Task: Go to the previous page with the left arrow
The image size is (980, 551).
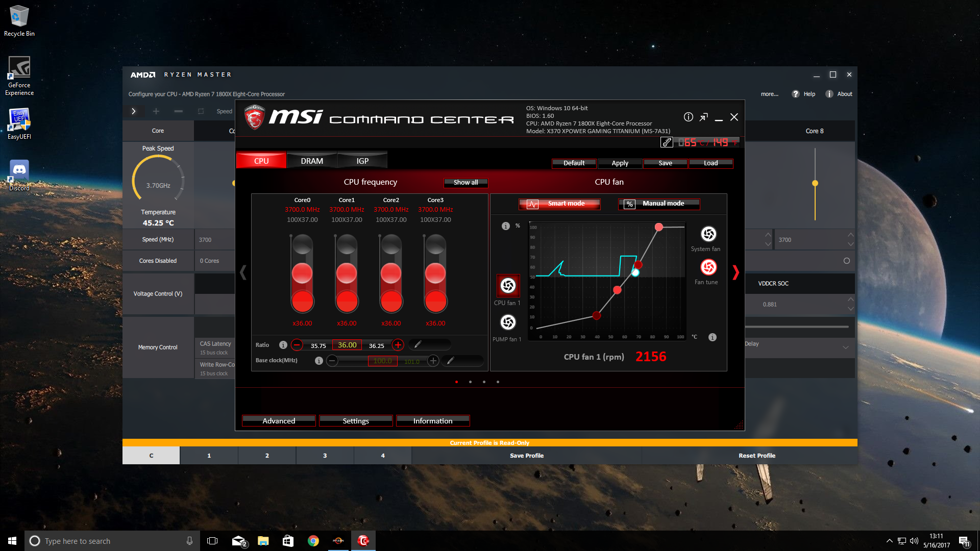Action: [x=243, y=272]
